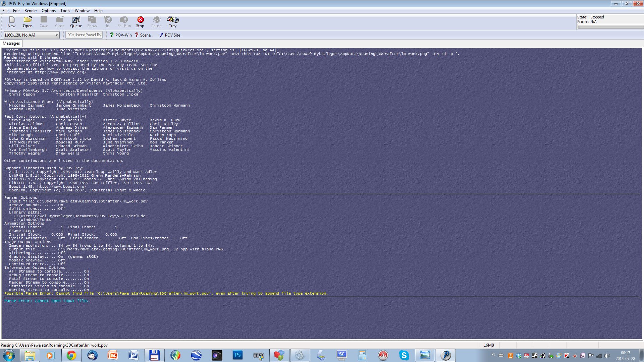The height and width of the screenshot is (362, 644).
Task: Expand the resolution preset dropdown
Action: 56,35
